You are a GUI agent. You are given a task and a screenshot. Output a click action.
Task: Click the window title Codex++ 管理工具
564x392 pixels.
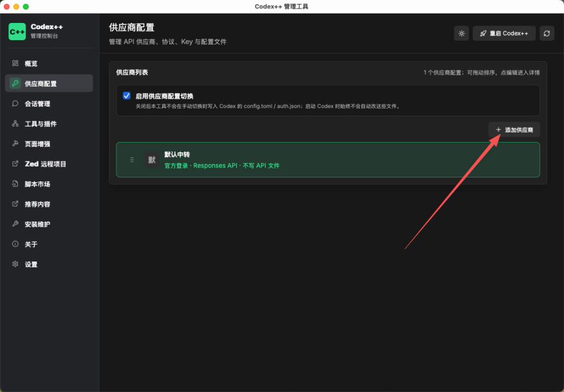click(x=281, y=6)
